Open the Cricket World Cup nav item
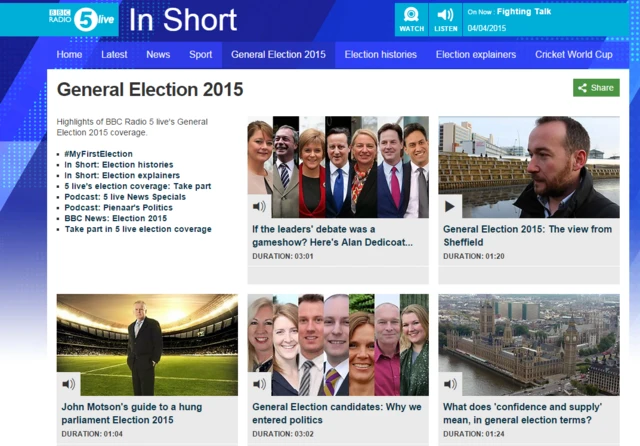 point(573,54)
